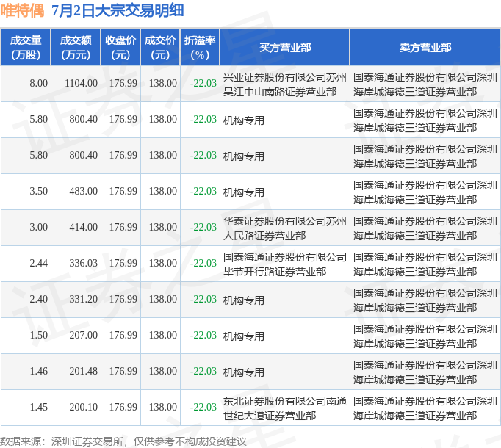The height and width of the screenshot is (448, 501).
Task: Select the 收盘价(元) column header
Action: (120, 47)
